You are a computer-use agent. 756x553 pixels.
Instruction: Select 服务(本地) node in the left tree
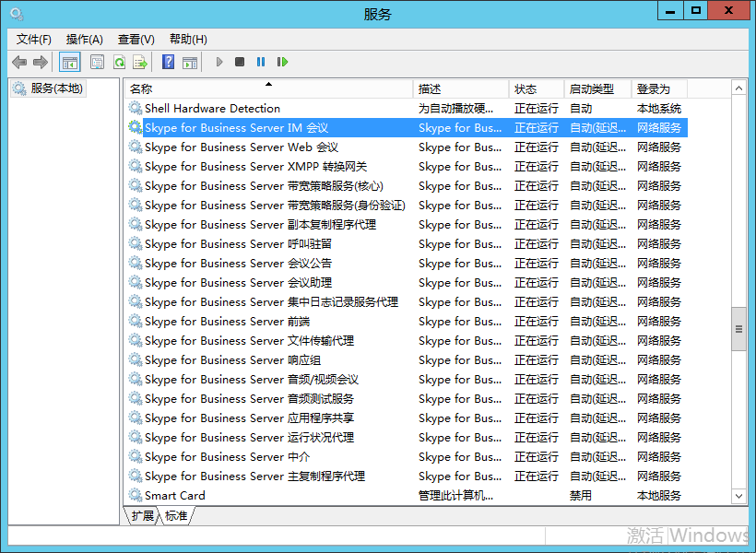[x=48, y=88]
